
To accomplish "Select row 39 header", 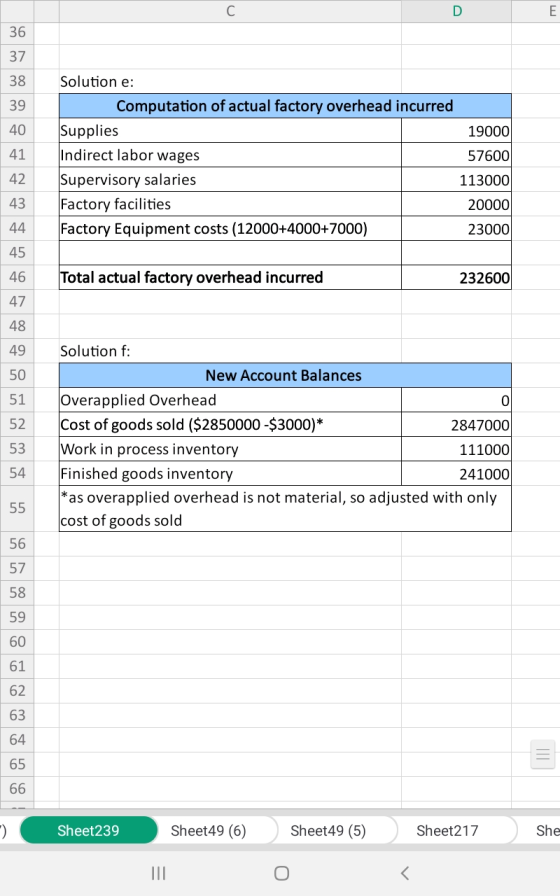I will click(x=17, y=106).
